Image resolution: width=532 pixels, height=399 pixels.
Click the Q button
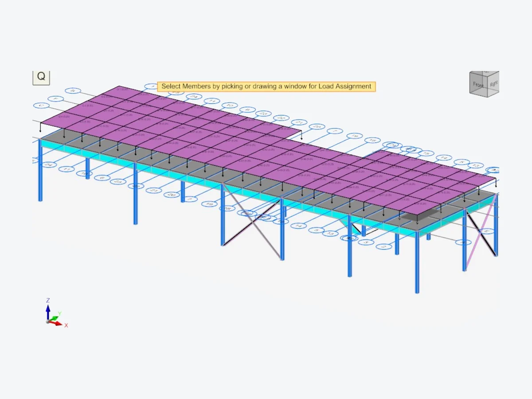point(41,77)
